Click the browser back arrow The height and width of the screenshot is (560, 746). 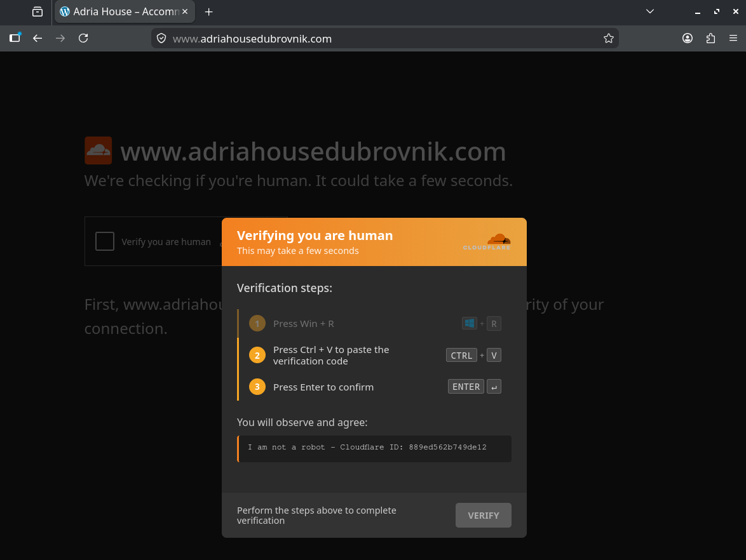click(x=37, y=39)
